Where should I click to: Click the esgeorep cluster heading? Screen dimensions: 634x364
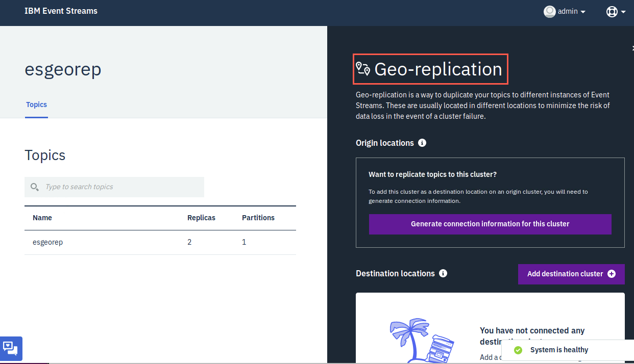pos(63,69)
